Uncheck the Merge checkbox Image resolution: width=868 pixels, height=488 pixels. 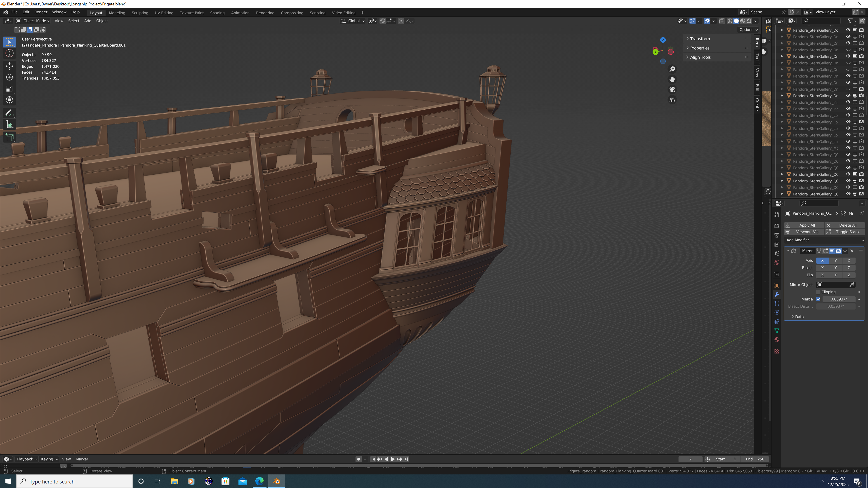pos(818,299)
